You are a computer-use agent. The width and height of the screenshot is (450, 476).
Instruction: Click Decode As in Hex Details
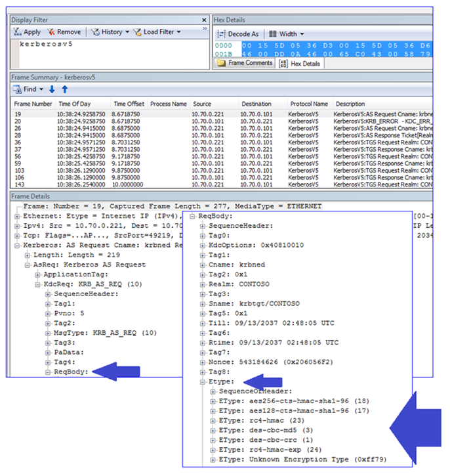click(x=238, y=34)
